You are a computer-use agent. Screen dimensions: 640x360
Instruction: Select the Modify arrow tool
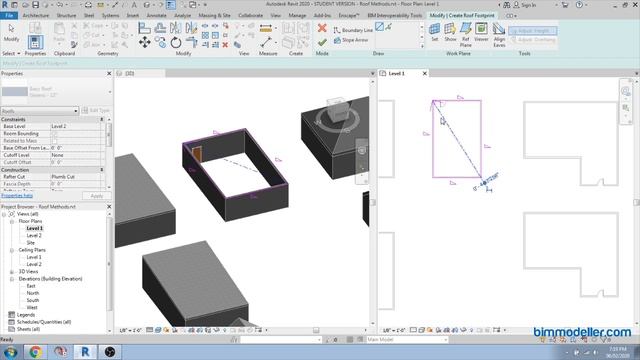coord(11,32)
